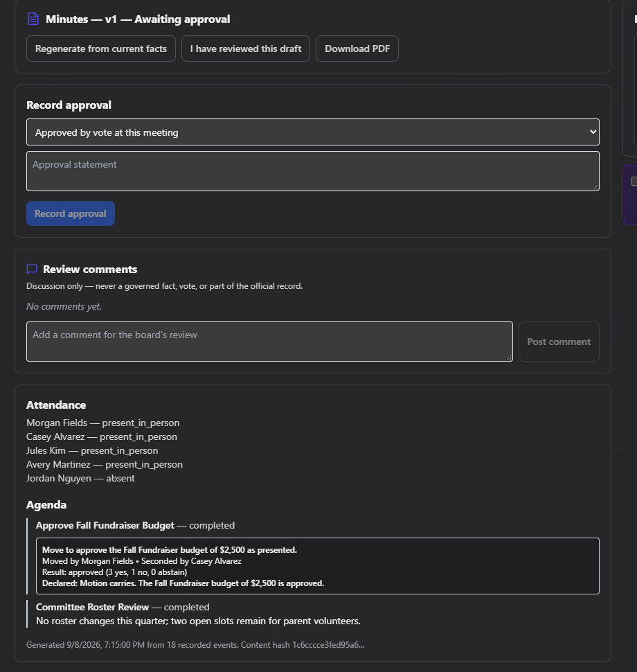Select Casey Alvarez attendance row
Image resolution: width=637 pixels, height=672 pixels.
(x=102, y=436)
